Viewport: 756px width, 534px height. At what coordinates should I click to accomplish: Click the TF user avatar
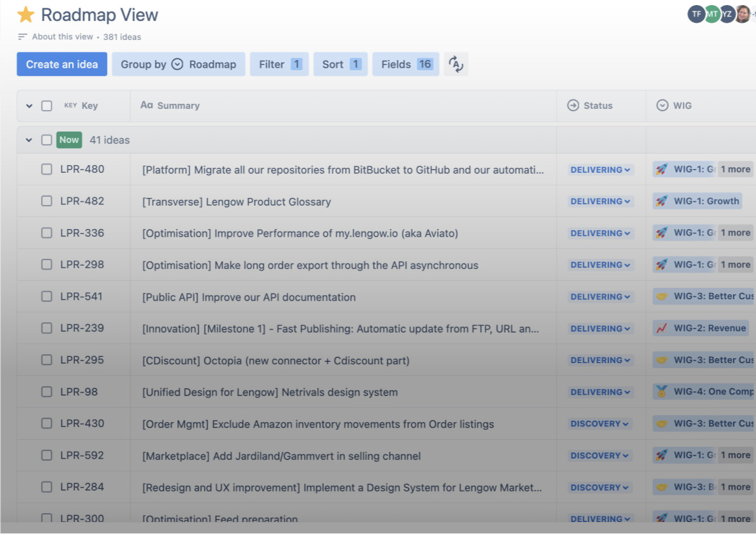(x=696, y=14)
